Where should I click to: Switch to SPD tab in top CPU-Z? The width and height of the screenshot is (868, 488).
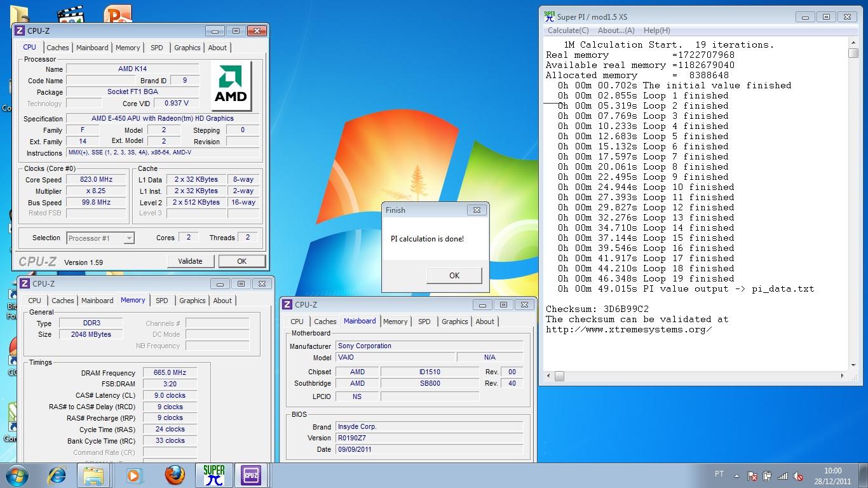[157, 48]
